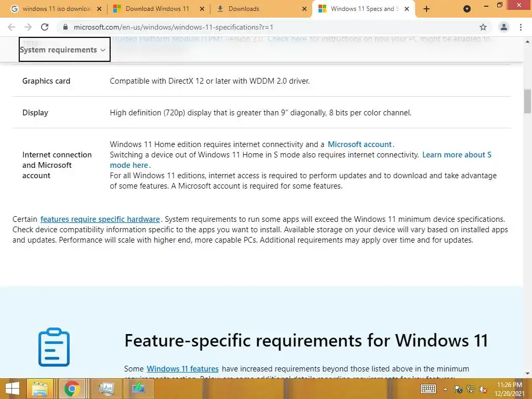Image resolution: width=532 pixels, height=399 pixels.
Task: Close the 'Windows 11 Specs' tab
Action: click(407, 9)
